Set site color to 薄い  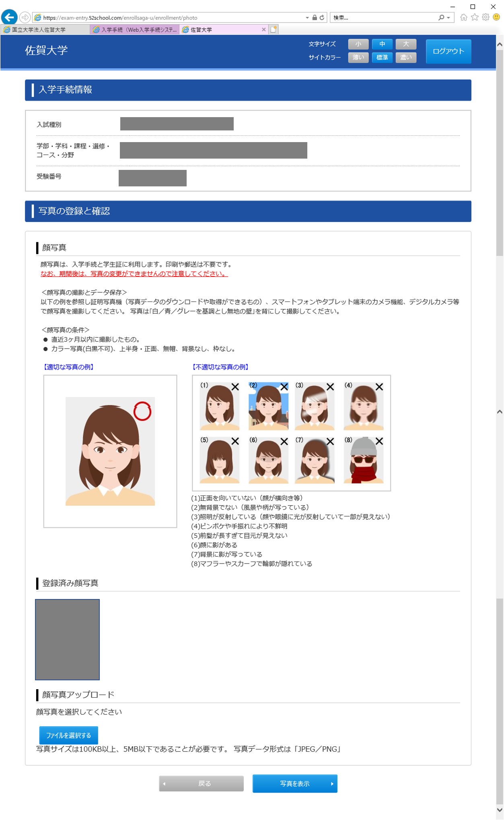click(x=358, y=58)
